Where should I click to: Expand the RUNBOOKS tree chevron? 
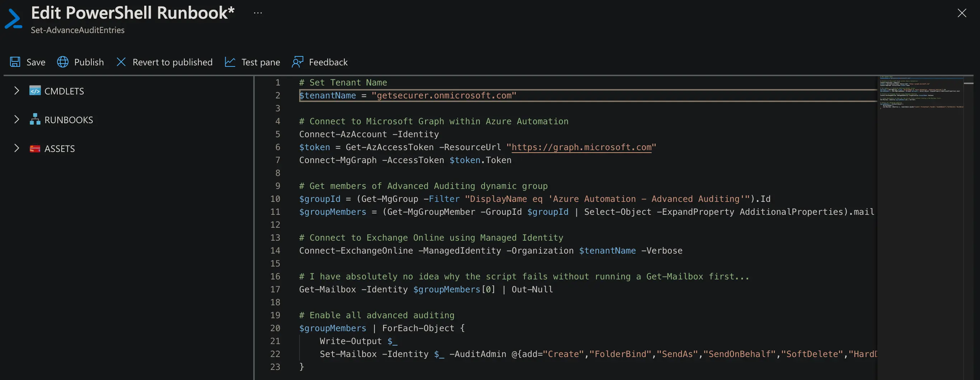(17, 120)
